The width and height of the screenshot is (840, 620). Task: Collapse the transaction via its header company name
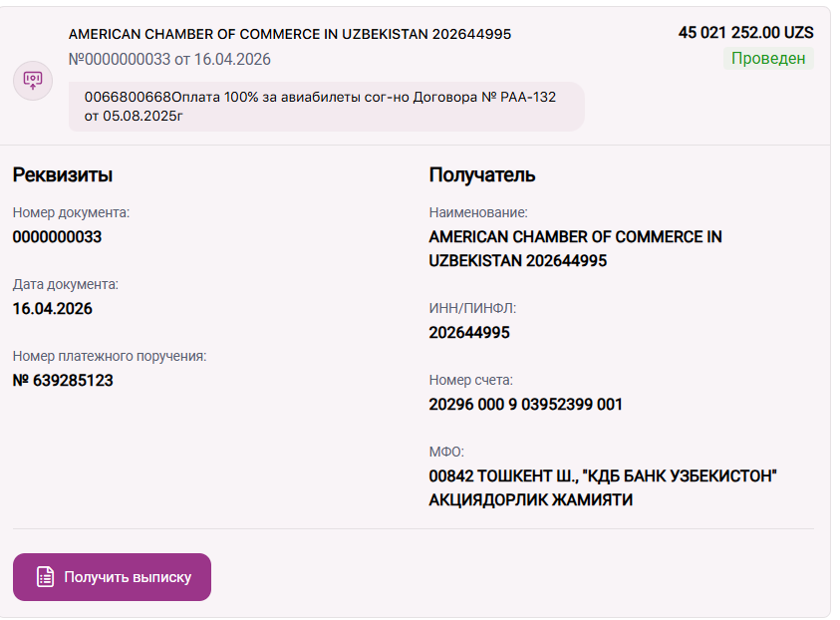pyautogui.click(x=289, y=34)
